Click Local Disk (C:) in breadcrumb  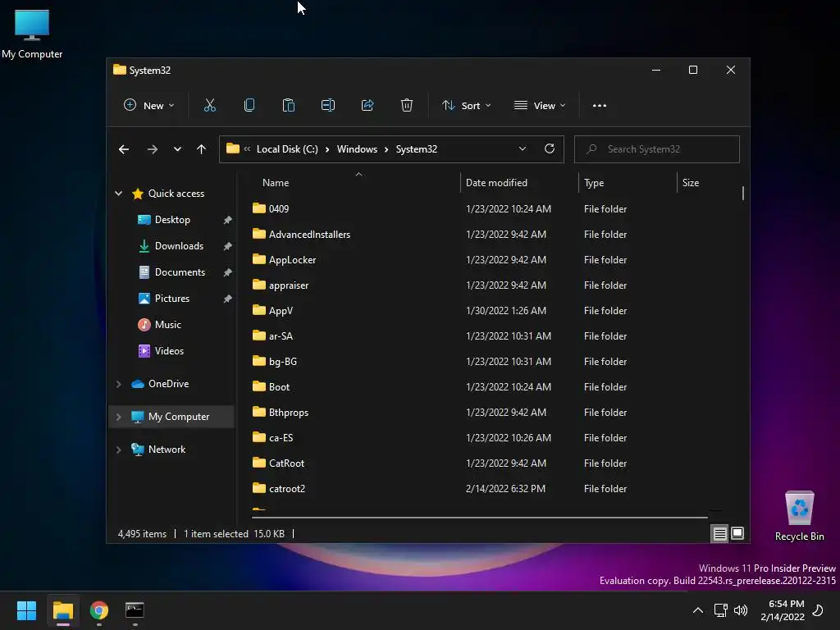pos(287,149)
